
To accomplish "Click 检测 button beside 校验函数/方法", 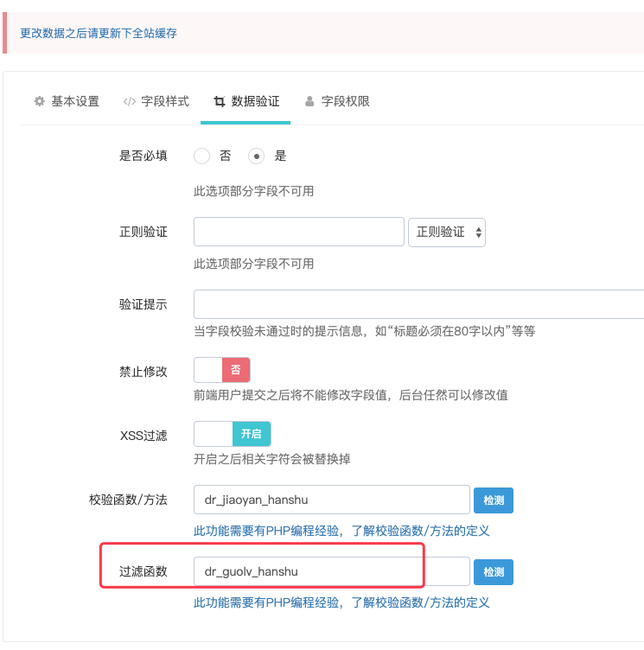I will (494, 500).
